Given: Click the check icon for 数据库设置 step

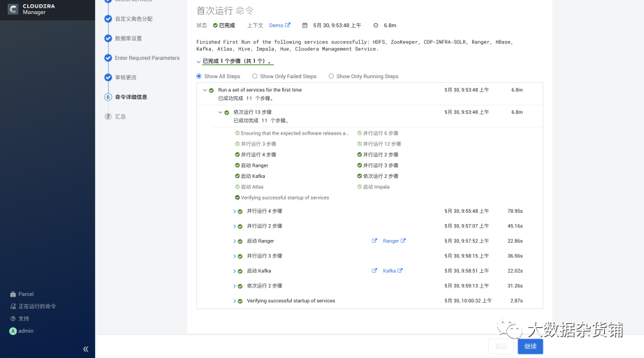Looking at the screenshot, I should [108, 38].
